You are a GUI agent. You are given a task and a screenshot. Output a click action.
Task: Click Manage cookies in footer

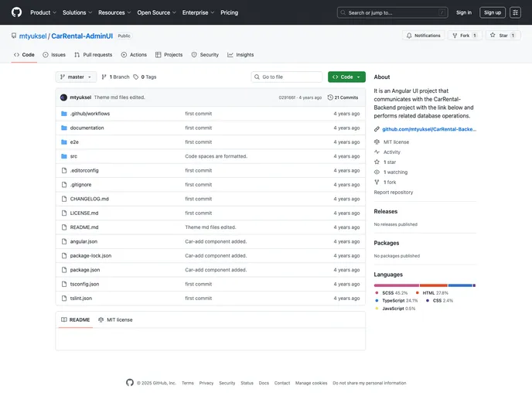[x=311, y=383]
